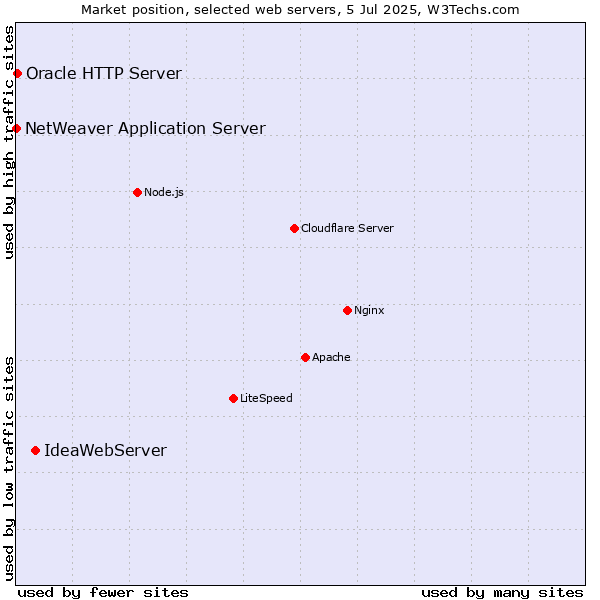The height and width of the screenshot is (600, 600).
Task: Click the chart title Market position text
Action: point(300,10)
